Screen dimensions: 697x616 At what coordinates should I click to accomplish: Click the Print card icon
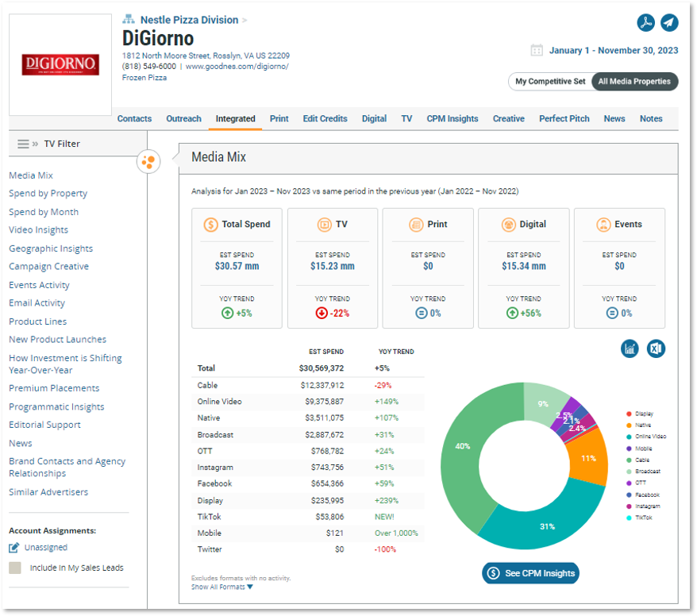coord(416,225)
